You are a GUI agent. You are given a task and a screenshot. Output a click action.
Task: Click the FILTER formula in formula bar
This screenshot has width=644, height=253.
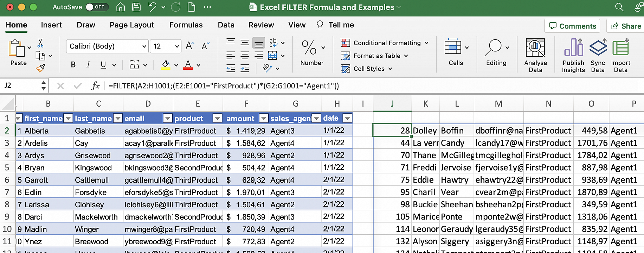point(224,86)
